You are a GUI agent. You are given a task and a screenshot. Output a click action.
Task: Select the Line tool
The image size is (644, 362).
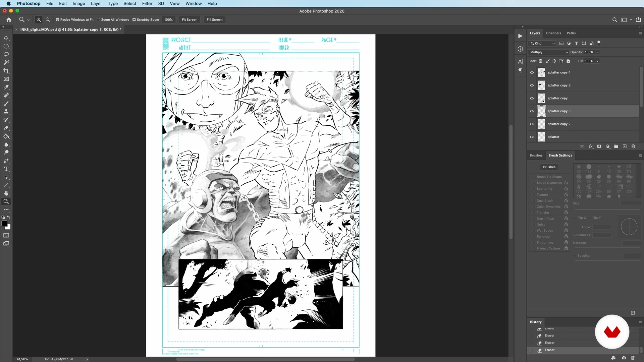tap(6, 185)
